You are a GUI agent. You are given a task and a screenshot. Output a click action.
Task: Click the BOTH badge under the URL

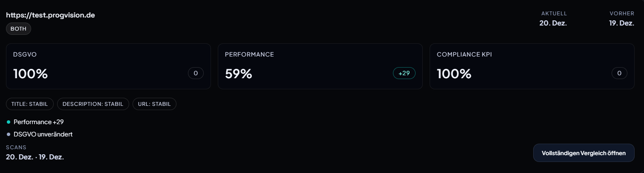point(18,29)
